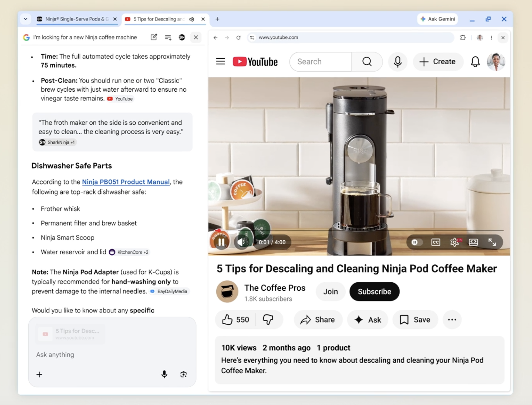Select the camera lens icon in Gemini panel
This screenshot has width=532, height=405.
tap(183, 374)
